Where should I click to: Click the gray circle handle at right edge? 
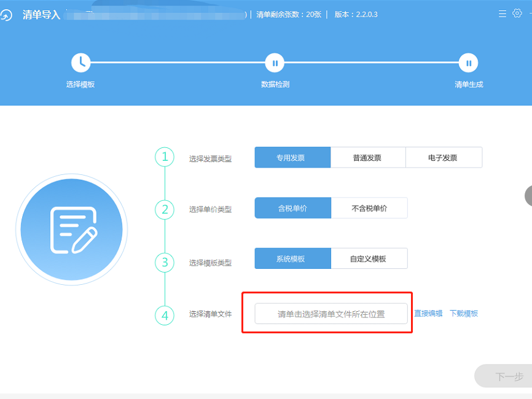click(528, 195)
